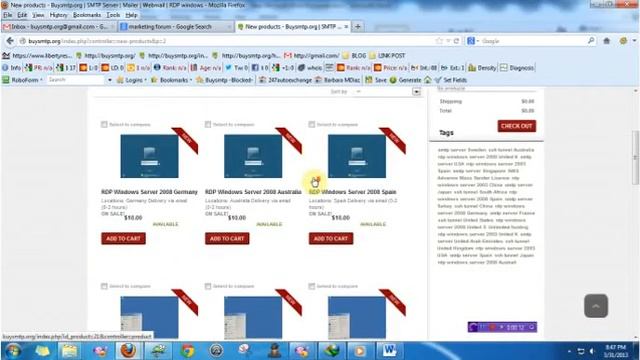This screenshot has width=640, height=360.
Task: Click RoboForm Save icon
Action: [376, 80]
